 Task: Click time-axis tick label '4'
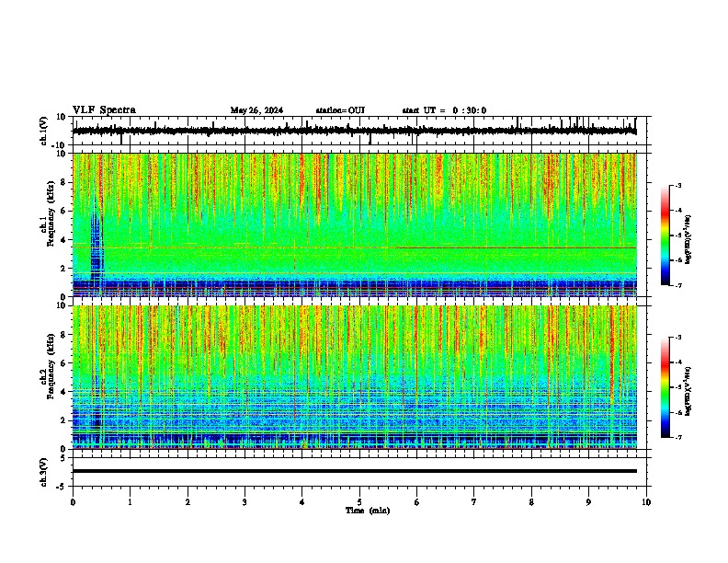click(x=302, y=502)
